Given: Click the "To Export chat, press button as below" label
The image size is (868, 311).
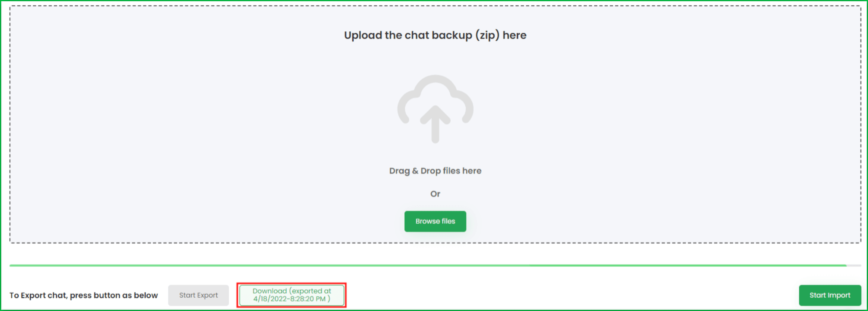Looking at the screenshot, I should click(x=83, y=295).
